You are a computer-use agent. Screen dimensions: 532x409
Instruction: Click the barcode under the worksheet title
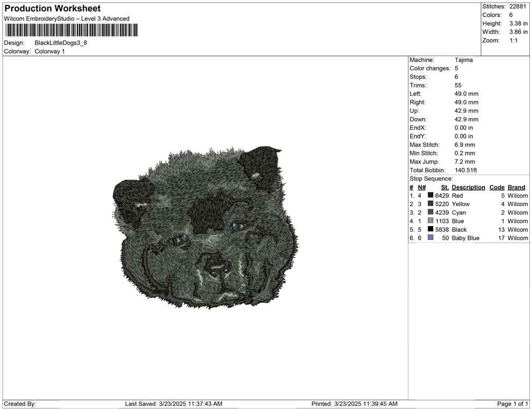[71, 30]
